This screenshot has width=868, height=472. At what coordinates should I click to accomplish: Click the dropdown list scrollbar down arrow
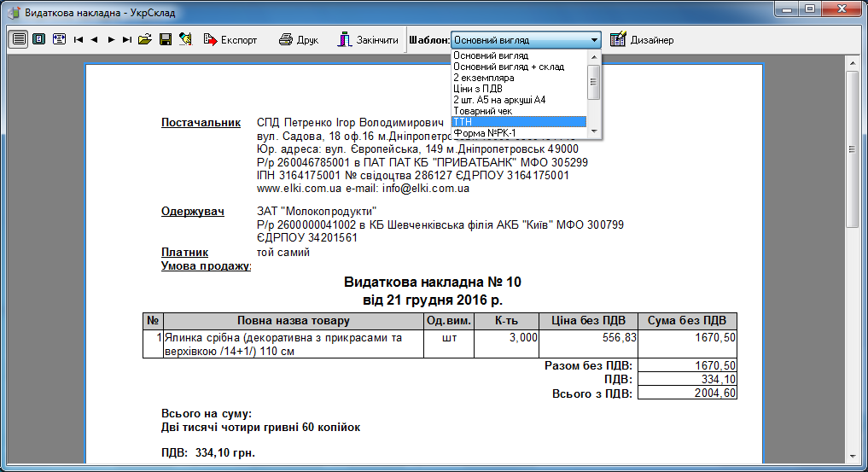point(594,132)
